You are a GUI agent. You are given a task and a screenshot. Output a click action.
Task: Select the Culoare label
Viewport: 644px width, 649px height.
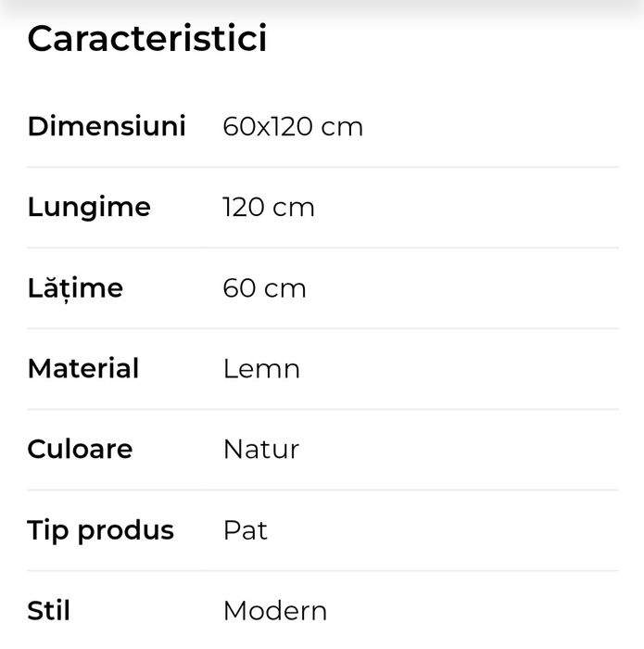(x=80, y=449)
